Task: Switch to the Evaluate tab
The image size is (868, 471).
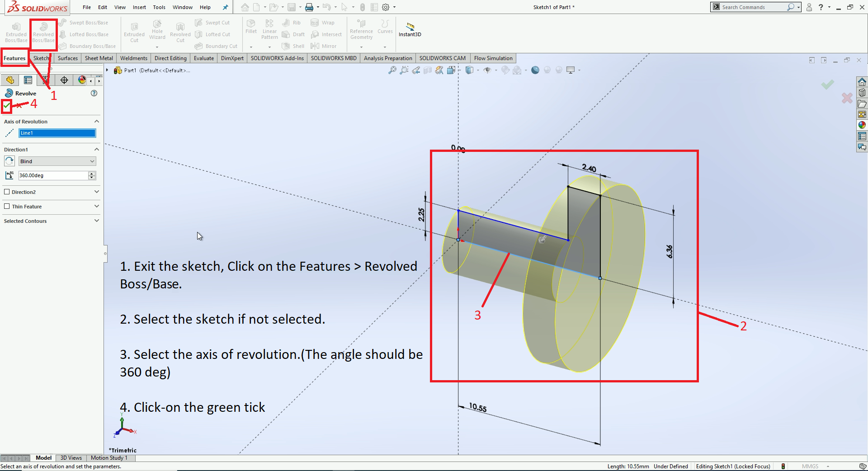Action: [204, 58]
